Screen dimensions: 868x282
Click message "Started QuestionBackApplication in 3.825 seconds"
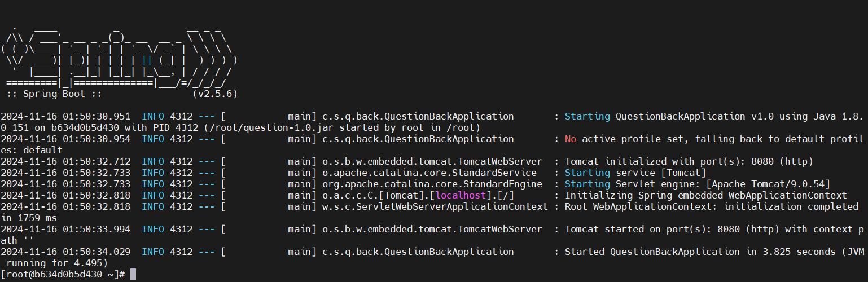700,252
